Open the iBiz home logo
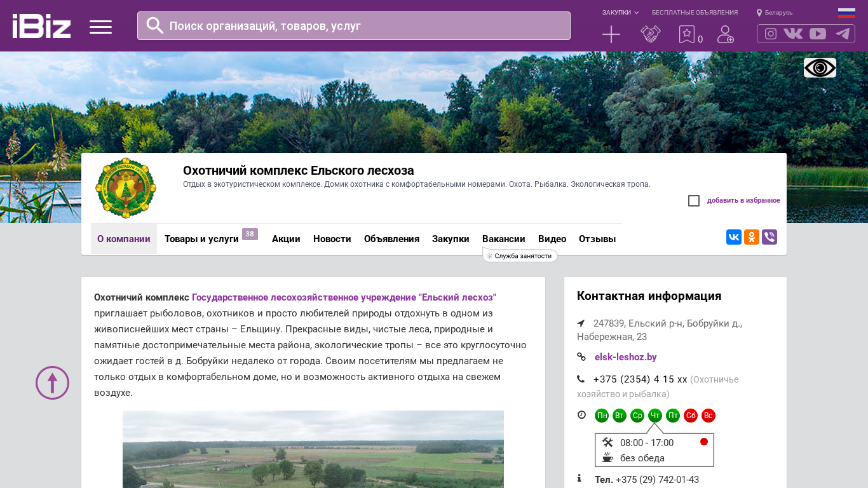This screenshot has height=488, width=868. 41,26
